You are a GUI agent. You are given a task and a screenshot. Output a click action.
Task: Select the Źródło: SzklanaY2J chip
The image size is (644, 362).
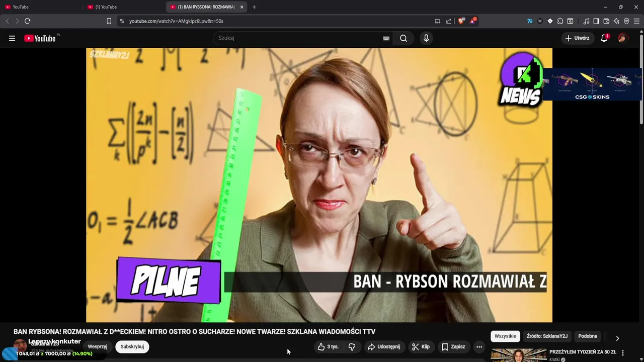click(x=547, y=336)
